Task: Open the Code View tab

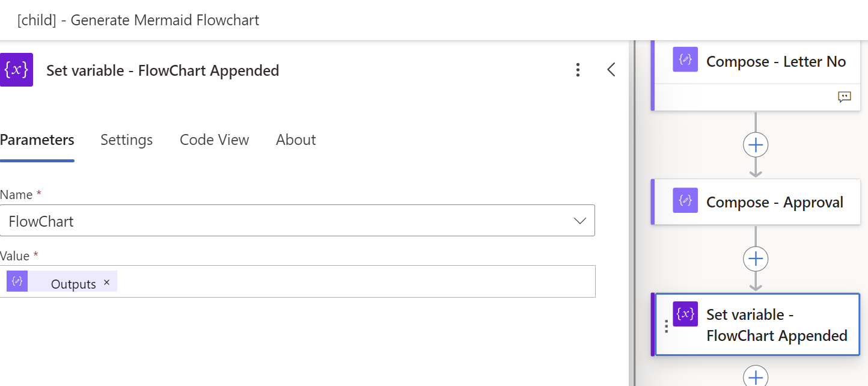Action: [x=214, y=139]
